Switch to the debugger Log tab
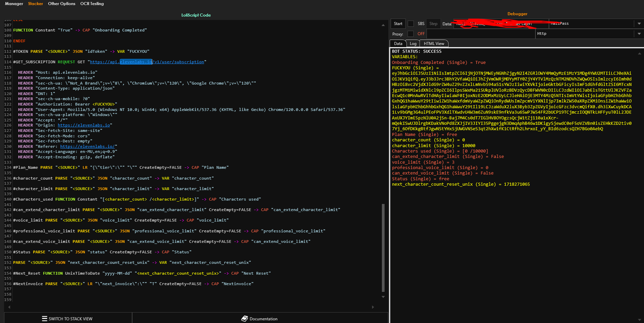The height and width of the screenshot is (323, 644). point(413,44)
